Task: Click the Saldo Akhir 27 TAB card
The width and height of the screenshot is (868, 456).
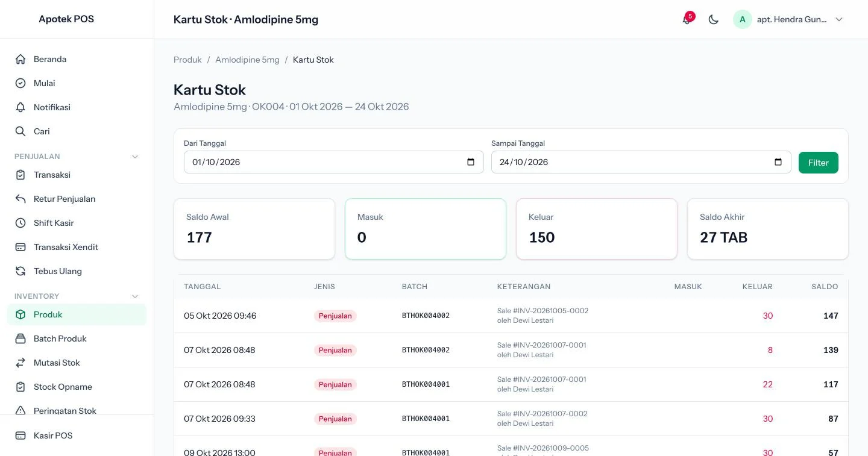Action: click(768, 229)
